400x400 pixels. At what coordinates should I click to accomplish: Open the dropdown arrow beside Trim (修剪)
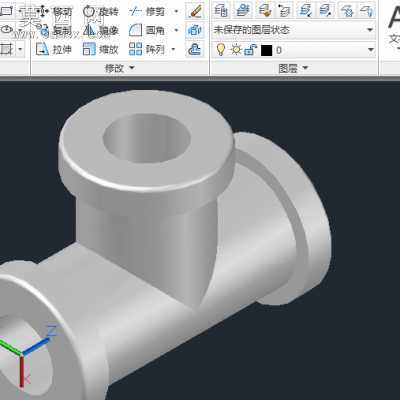[x=176, y=12]
